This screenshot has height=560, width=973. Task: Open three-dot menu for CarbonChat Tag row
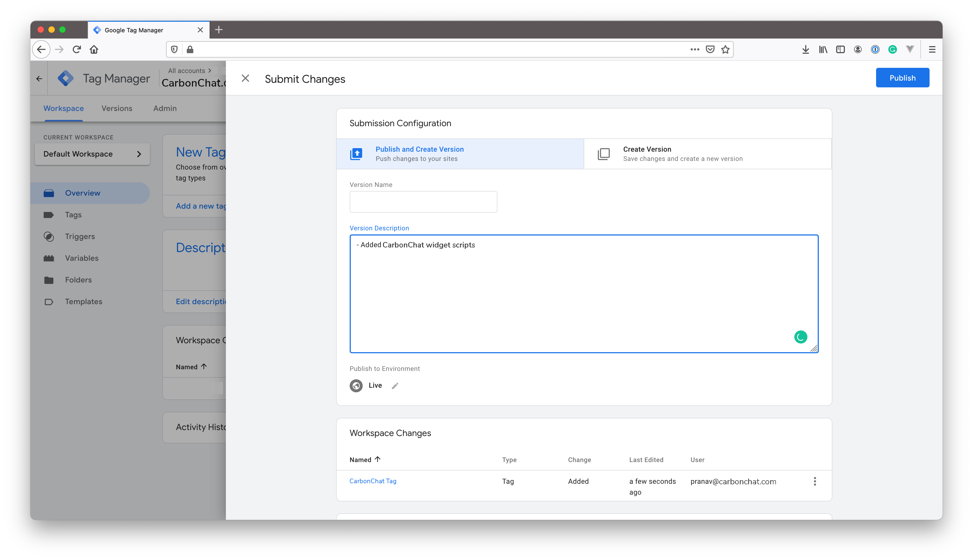[814, 481]
